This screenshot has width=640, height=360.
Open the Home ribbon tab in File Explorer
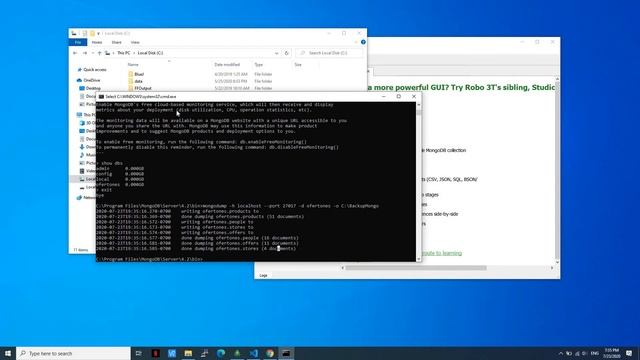97,42
